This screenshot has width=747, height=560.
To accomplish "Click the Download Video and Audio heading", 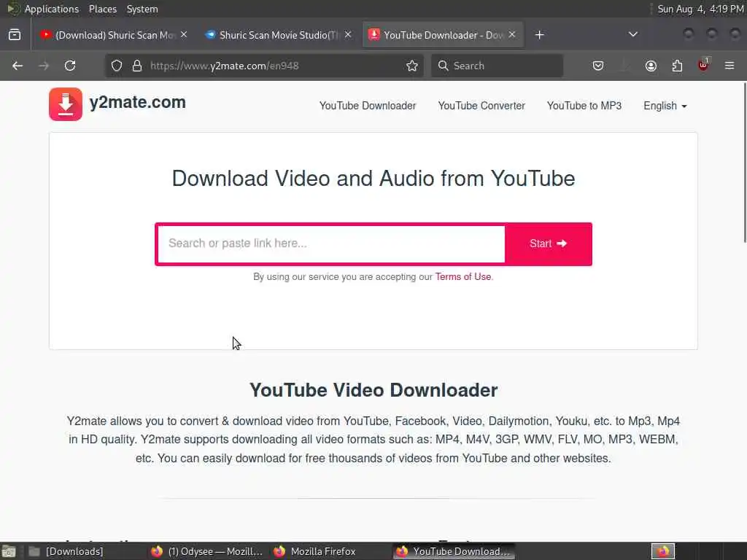I will (373, 179).
